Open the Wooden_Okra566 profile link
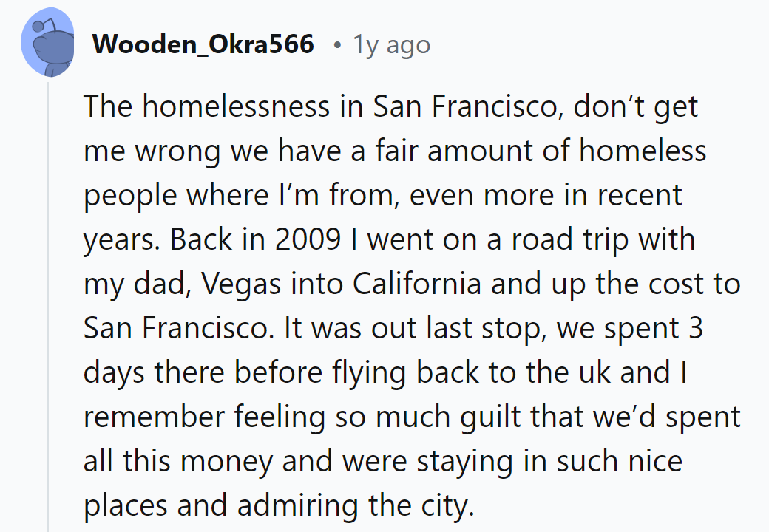 click(x=203, y=45)
